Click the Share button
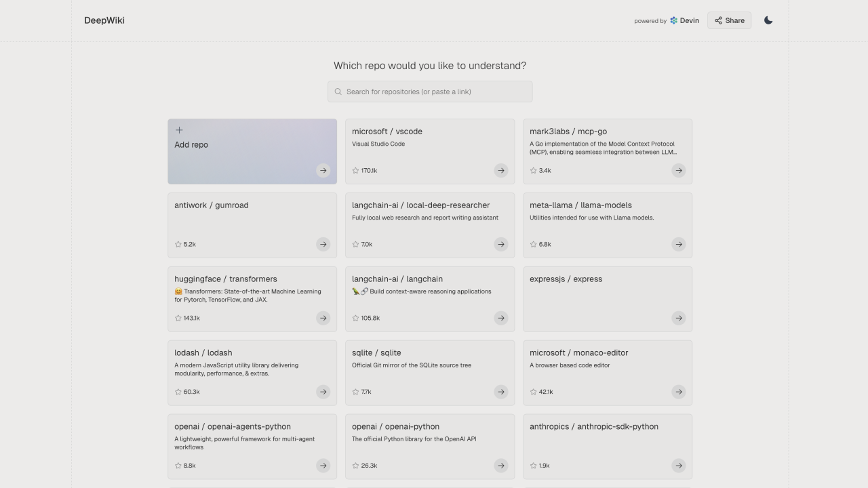 point(729,20)
